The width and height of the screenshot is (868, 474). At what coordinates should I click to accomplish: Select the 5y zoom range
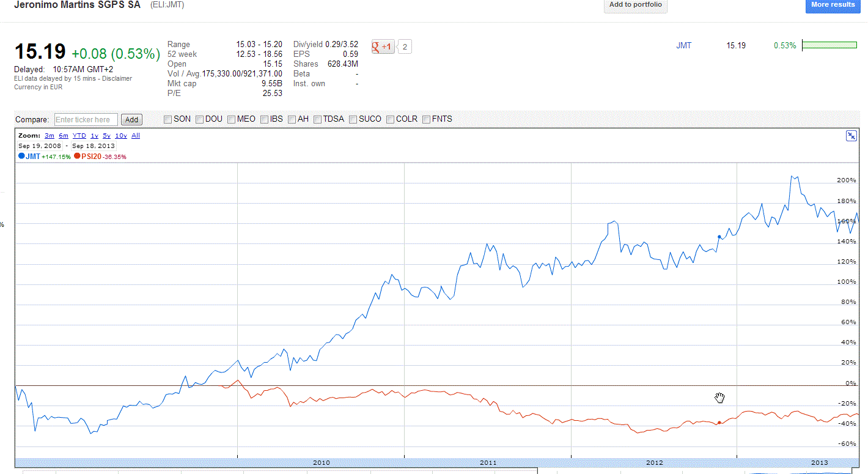[x=107, y=136]
